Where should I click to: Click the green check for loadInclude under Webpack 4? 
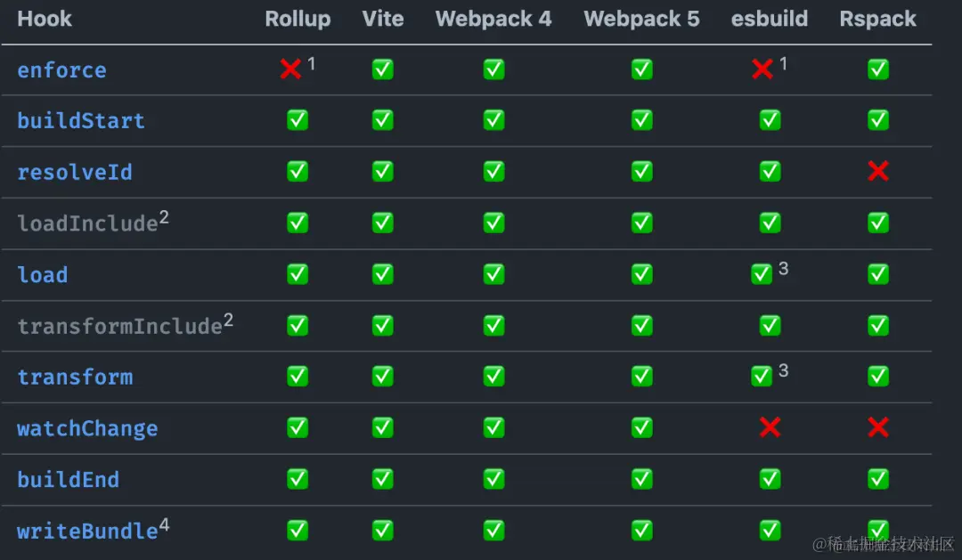click(493, 223)
